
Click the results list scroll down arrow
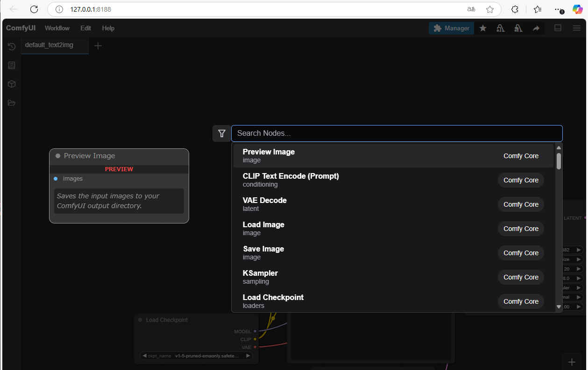pyautogui.click(x=559, y=307)
